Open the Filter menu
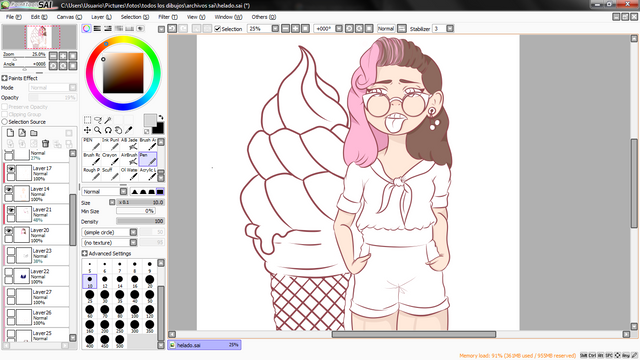The image size is (640, 360). click(x=168, y=17)
